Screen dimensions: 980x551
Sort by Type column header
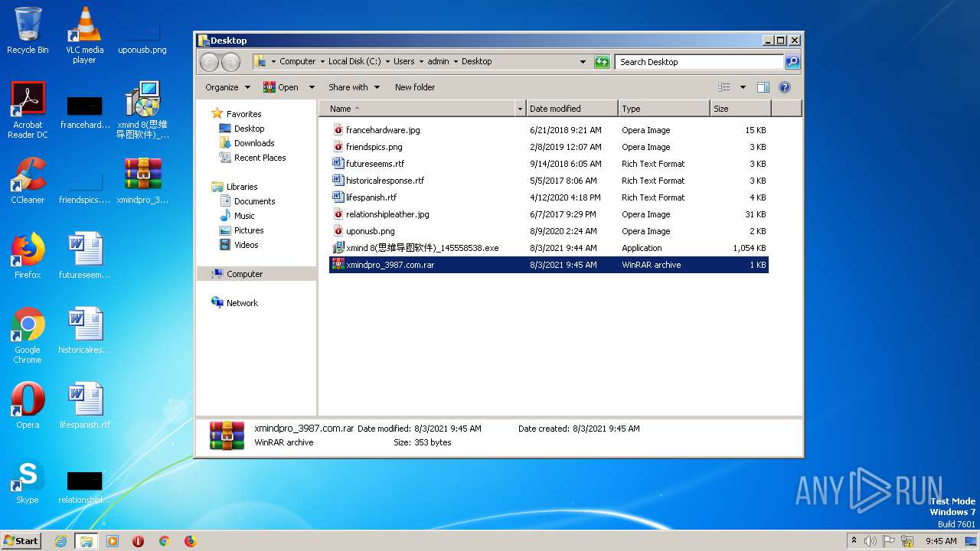click(x=664, y=109)
